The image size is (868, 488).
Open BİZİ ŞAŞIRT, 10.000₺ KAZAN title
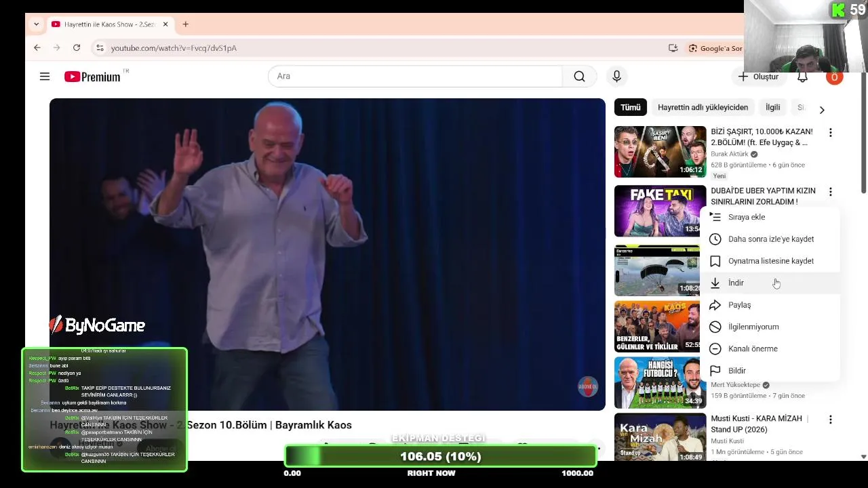click(x=762, y=137)
